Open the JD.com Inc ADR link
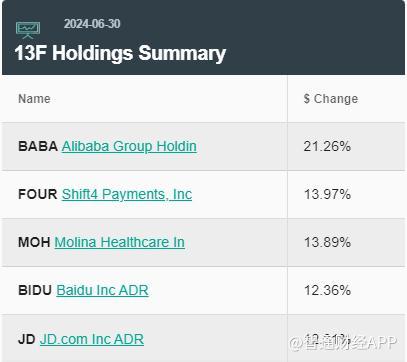The height and width of the screenshot is (362, 407). pos(92,339)
